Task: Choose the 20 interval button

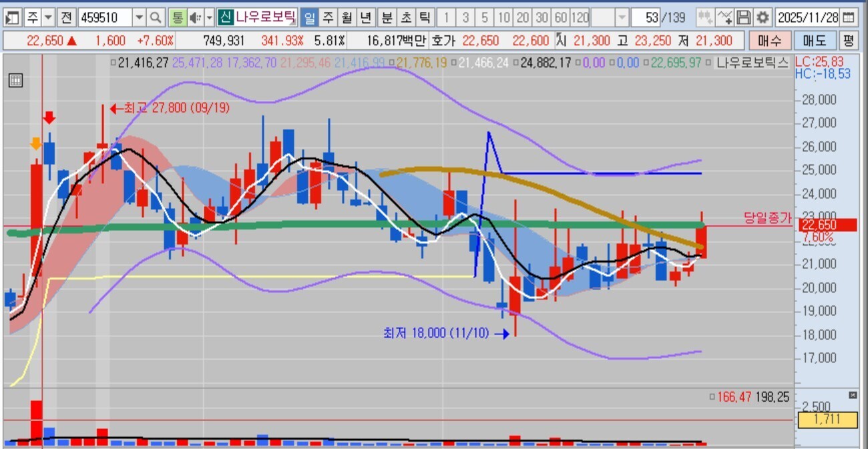Action: pos(523,17)
